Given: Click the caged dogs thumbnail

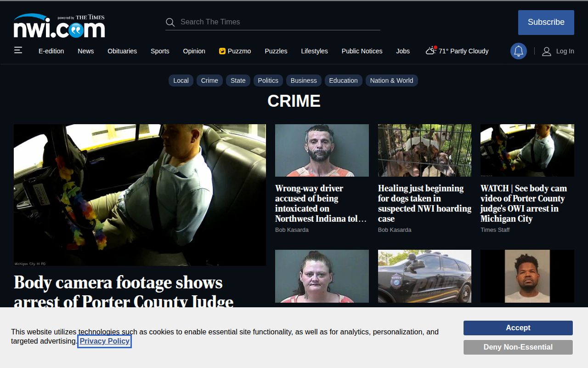Looking at the screenshot, I should 424,150.
